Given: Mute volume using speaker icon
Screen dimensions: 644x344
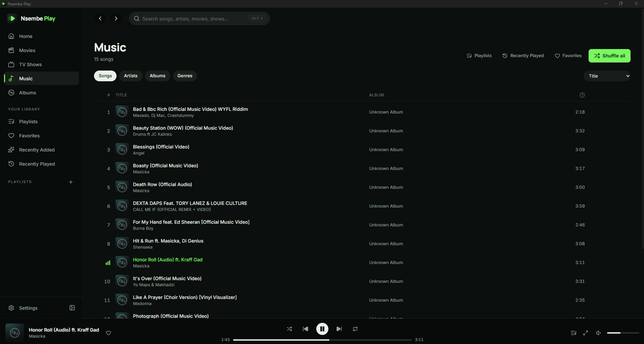Looking at the screenshot, I should pos(598,333).
